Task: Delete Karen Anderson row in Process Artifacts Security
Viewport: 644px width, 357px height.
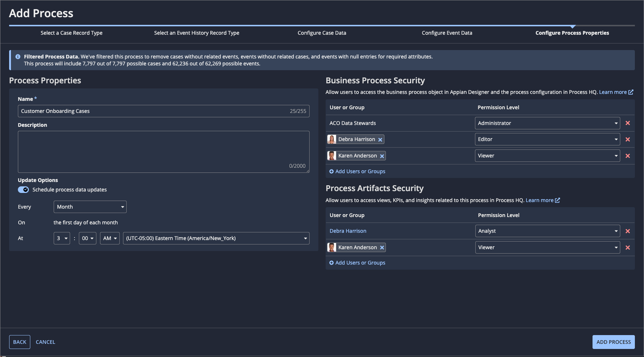Action: point(628,247)
